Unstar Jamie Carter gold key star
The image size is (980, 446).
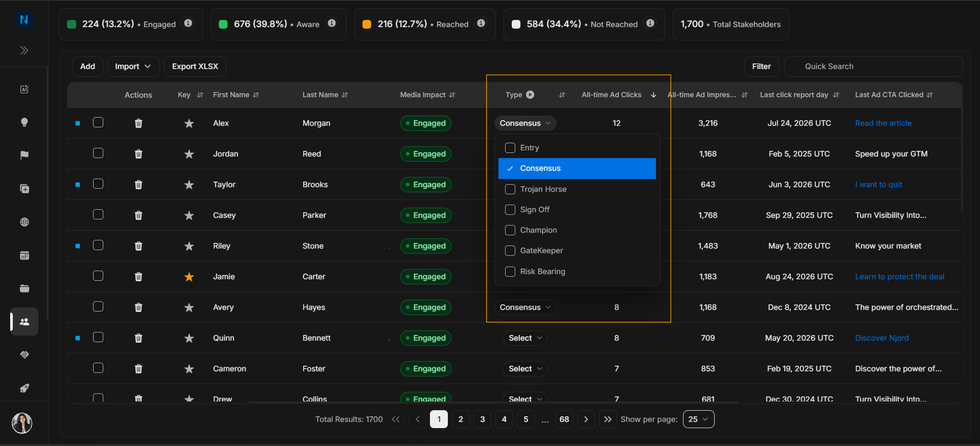(x=189, y=277)
